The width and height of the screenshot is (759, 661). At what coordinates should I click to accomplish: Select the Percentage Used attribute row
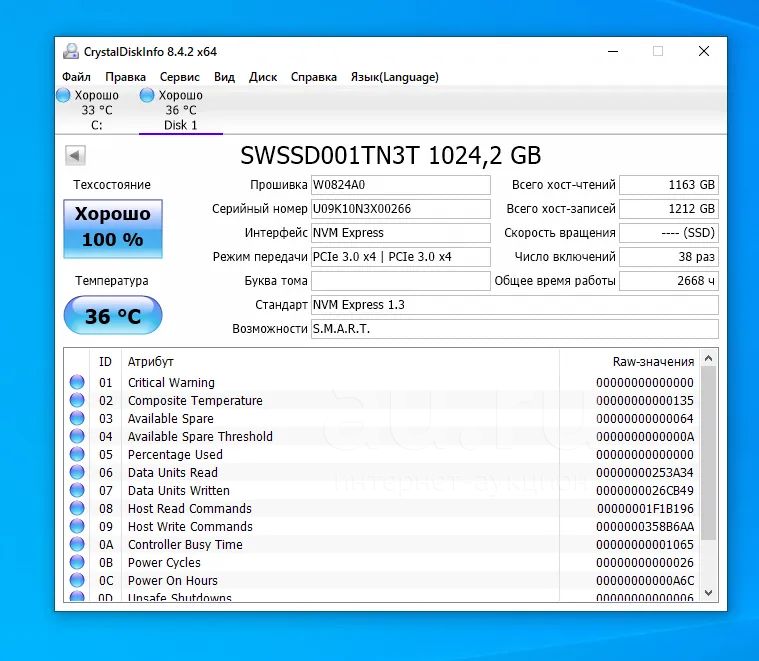(382, 454)
